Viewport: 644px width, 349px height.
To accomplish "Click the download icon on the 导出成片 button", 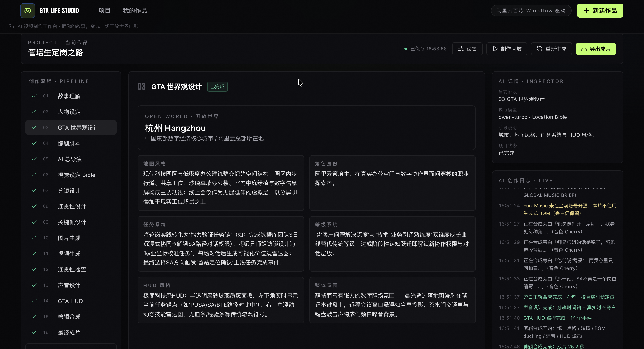I will coord(584,49).
